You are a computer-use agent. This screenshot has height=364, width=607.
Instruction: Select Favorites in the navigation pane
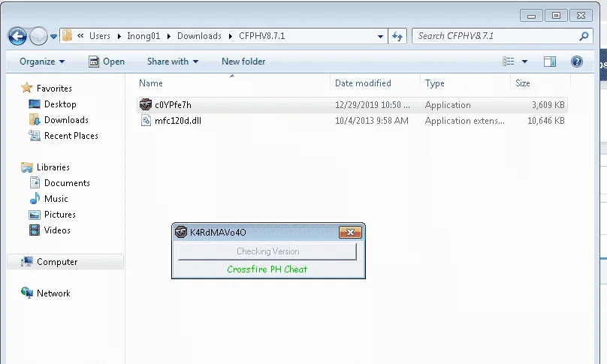[x=54, y=89]
